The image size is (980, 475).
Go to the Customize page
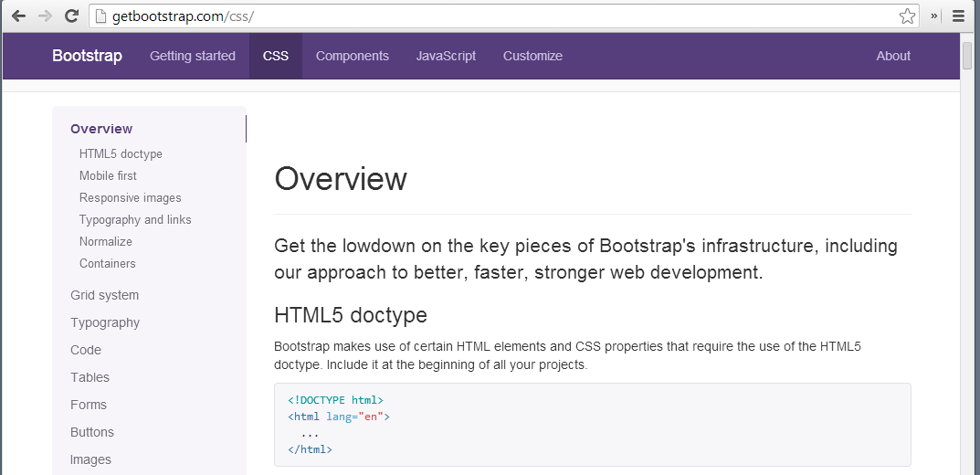tap(532, 56)
